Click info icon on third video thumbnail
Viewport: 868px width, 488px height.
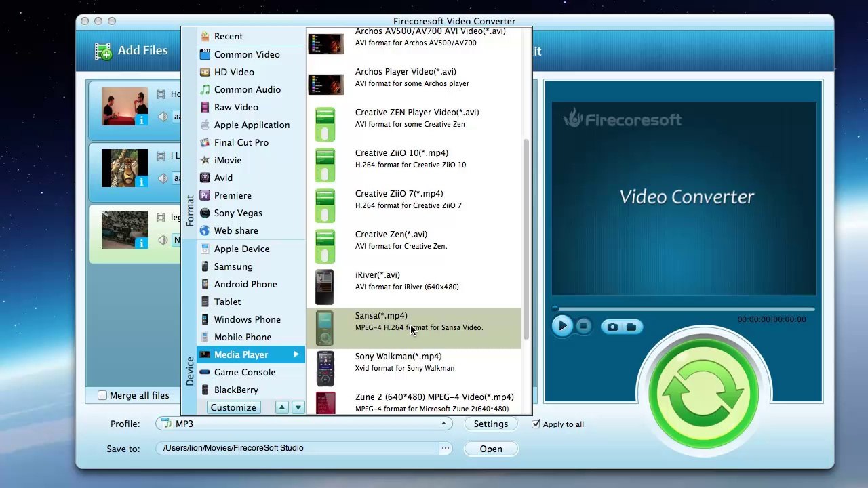[141, 243]
